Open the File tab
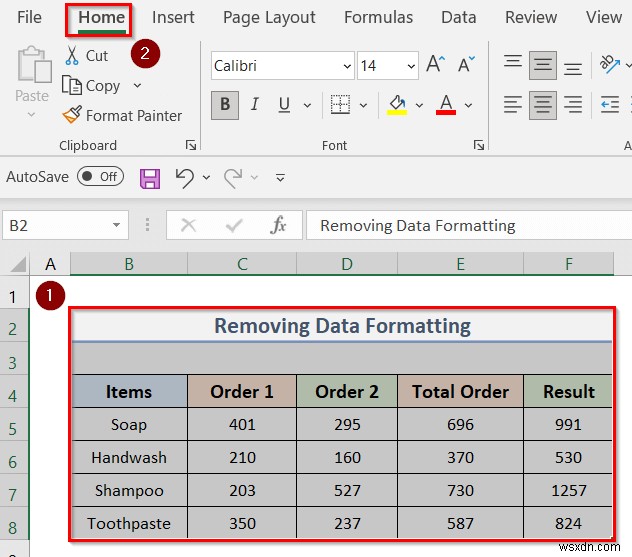 point(29,17)
